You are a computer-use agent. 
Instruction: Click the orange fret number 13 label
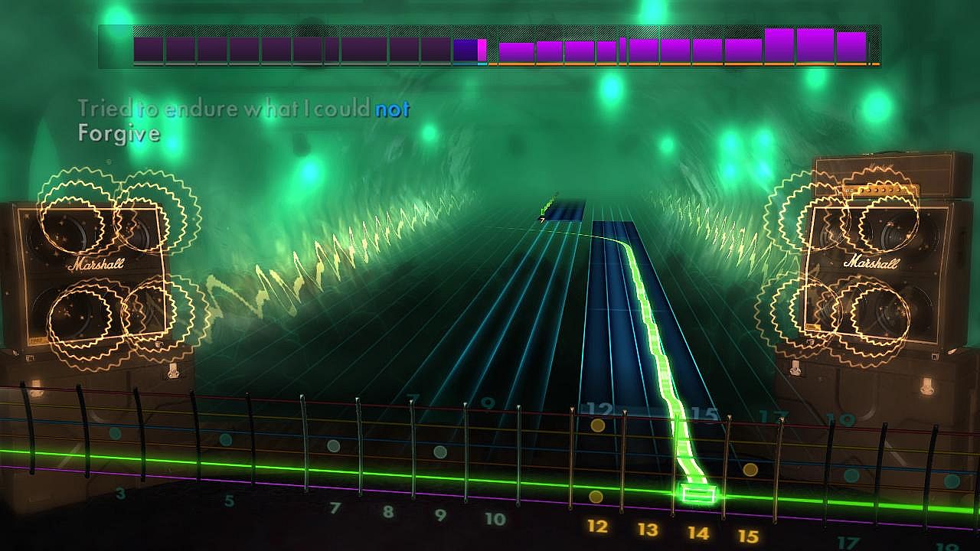click(x=648, y=529)
